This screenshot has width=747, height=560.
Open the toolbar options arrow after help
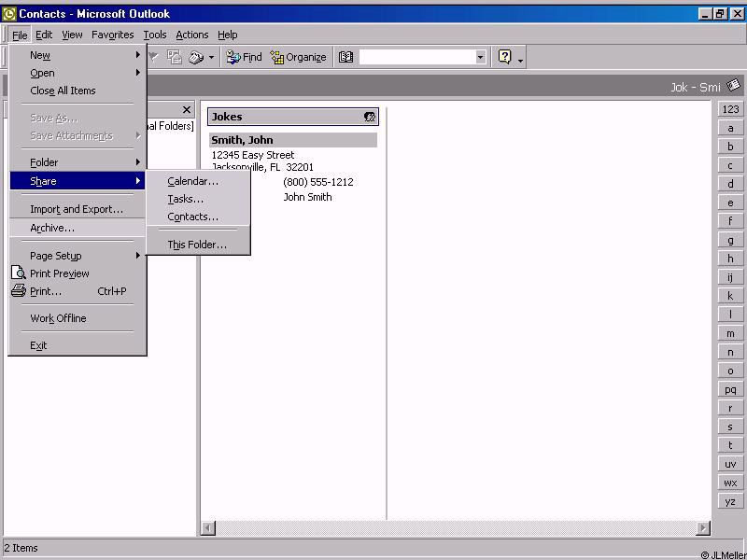520,61
